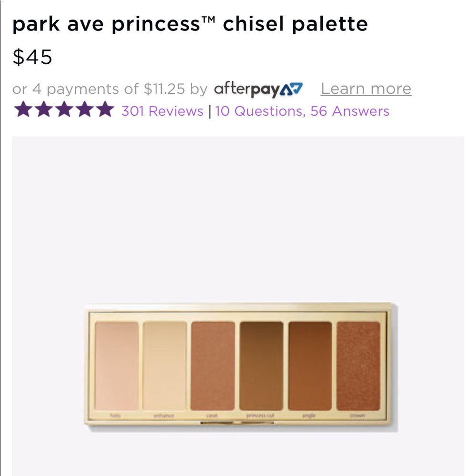
Task: Select the carat shade in the palette
Action: pyautogui.click(x=213, y=367)
